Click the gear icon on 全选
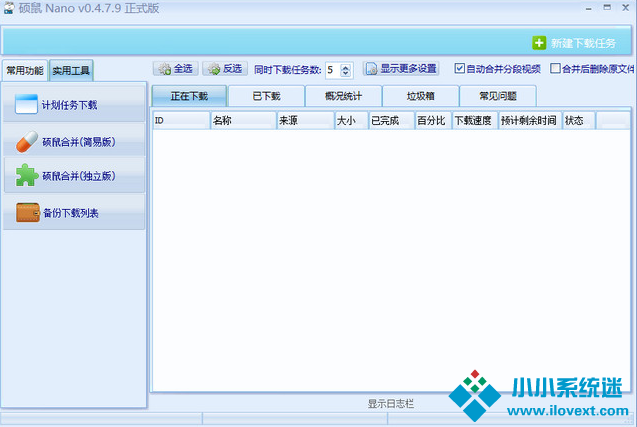 pyautogui.click(x=165, y=69)
